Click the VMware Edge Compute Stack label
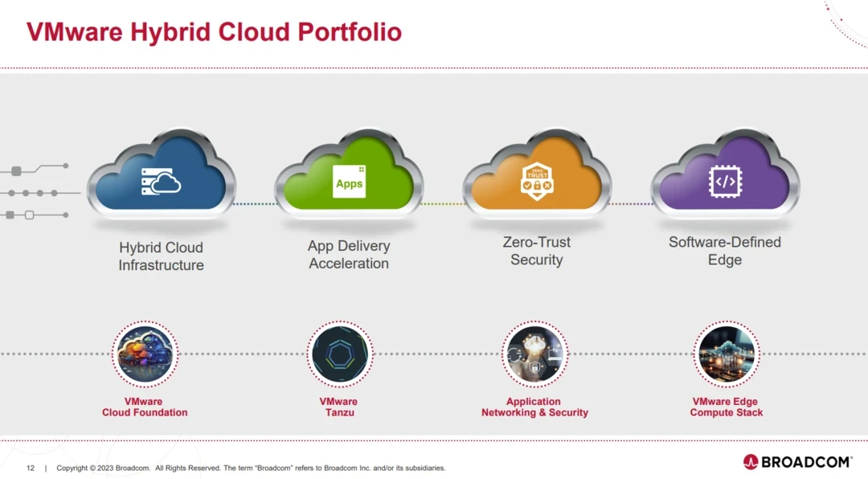This screenshot has width=868, height=479. pos(726,407)
